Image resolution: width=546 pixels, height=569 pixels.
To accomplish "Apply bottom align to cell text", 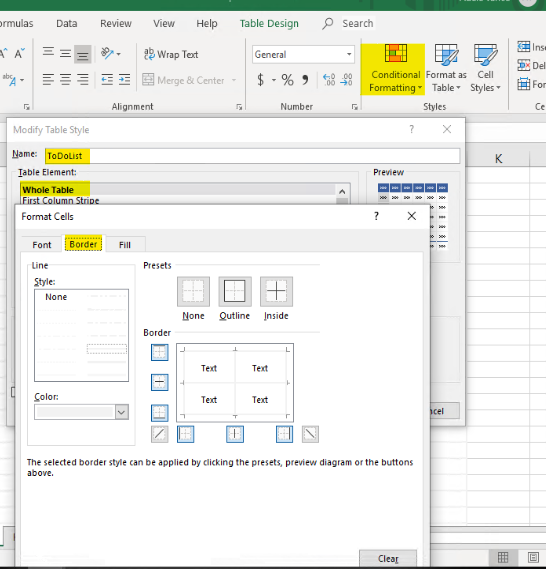I will click(83, 54).
